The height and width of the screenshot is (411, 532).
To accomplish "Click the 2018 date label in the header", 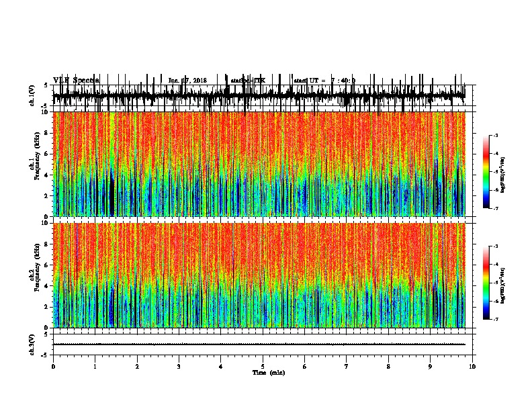I will click(187, 81).
